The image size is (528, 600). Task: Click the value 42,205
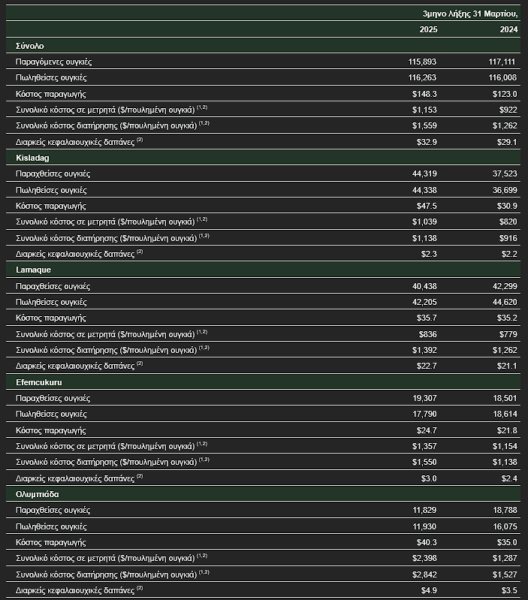tap(425, 302)
